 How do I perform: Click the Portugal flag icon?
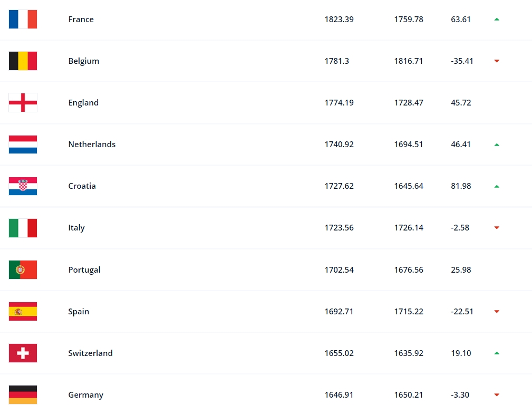[23, 270]
